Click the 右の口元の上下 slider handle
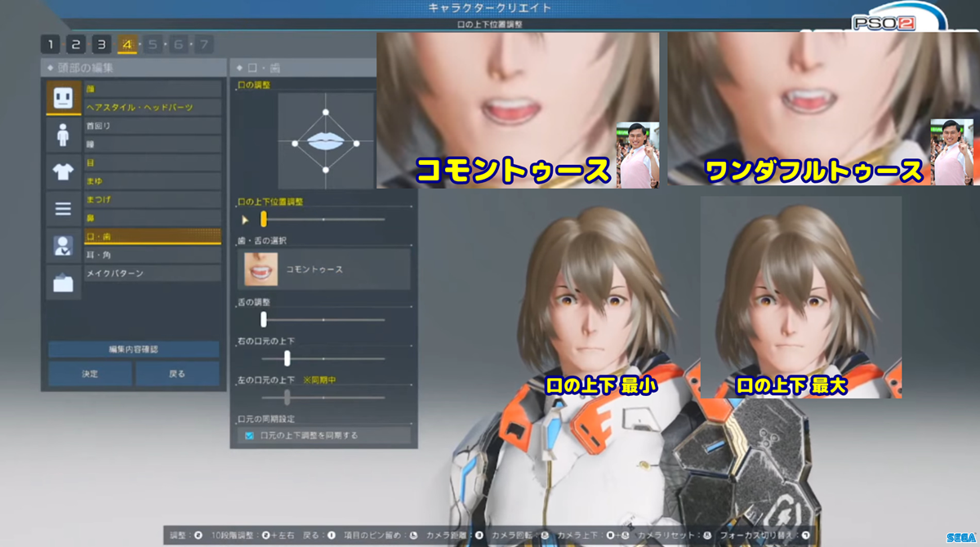This screenshot has height=547, width=980. pos(287,358)
